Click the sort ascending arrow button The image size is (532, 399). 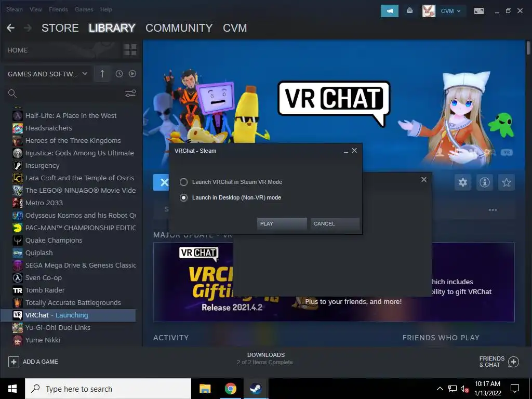(102, 74)
